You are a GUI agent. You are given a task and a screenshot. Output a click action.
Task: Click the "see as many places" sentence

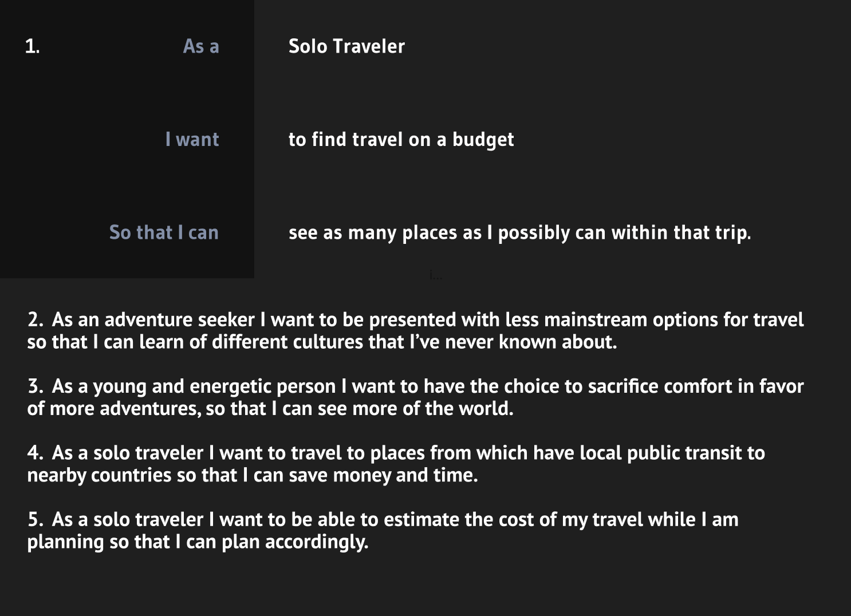pyautogui.click(x=519, y=234)
